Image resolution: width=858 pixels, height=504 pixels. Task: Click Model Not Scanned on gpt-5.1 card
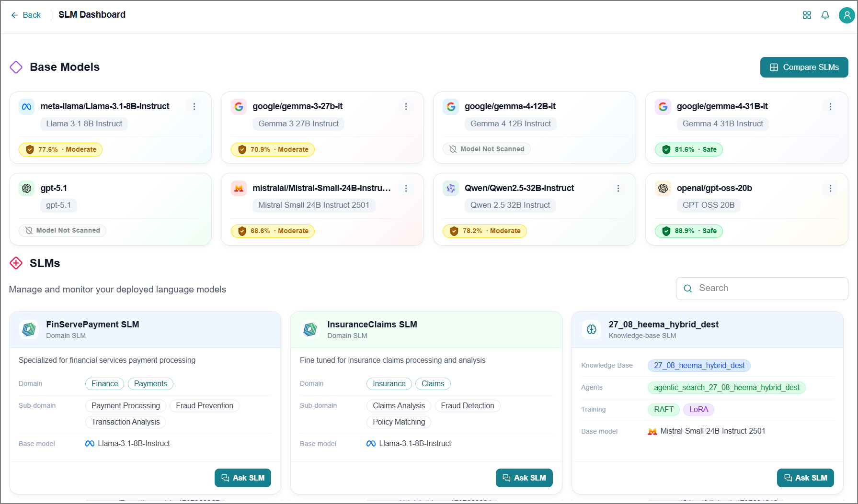63,231
